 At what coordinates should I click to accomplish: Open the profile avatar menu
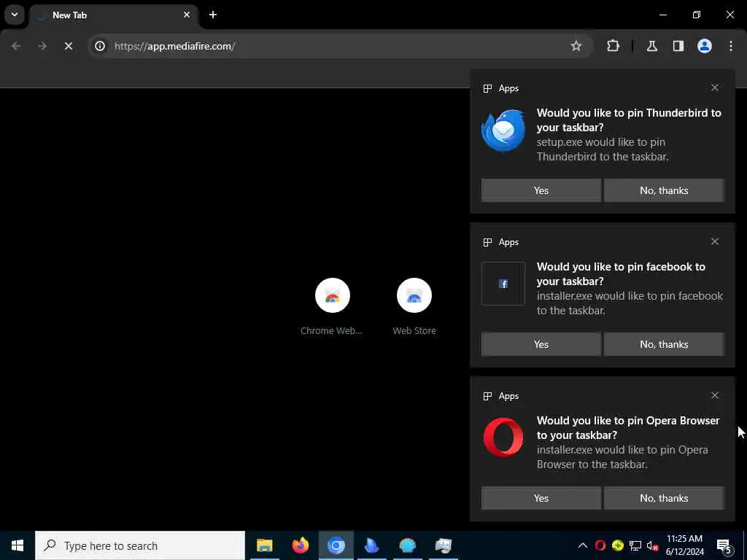tap(705, 46)
